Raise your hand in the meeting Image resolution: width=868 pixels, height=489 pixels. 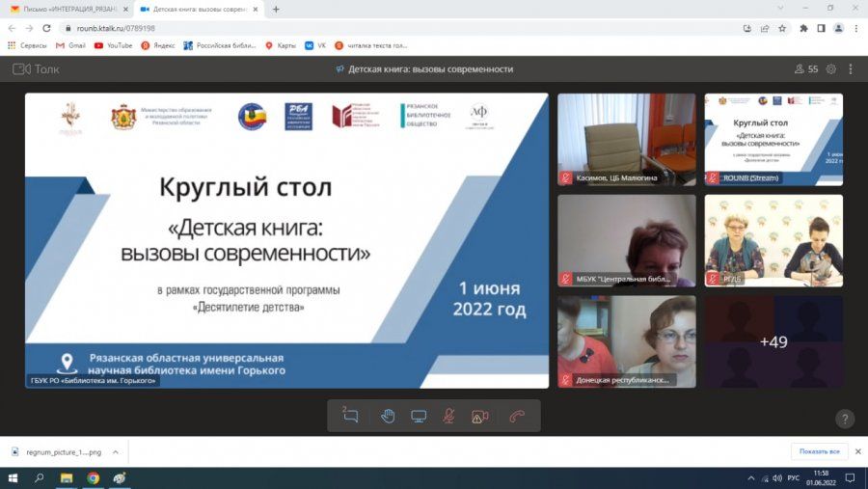[x=388, y=417]
